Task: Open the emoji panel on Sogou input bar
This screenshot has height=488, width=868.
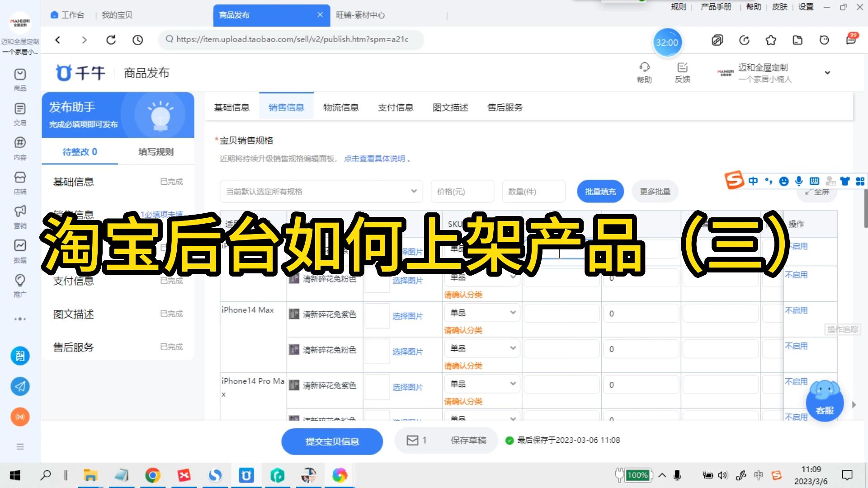Action: point(783,181)
